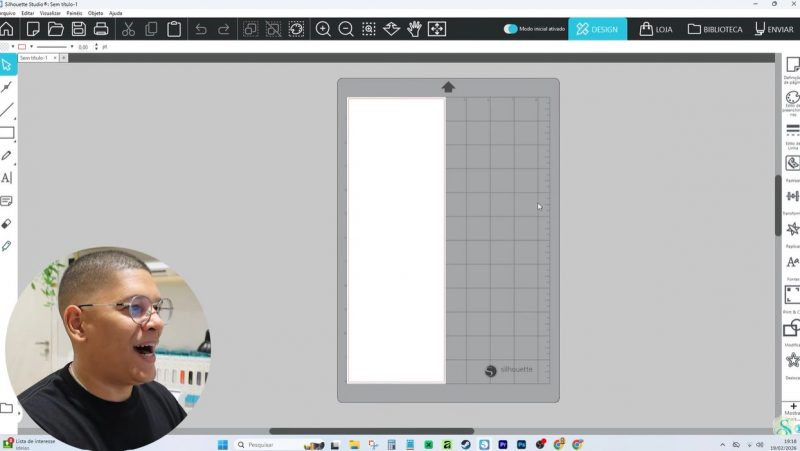The width and height of the screenshot is (800, 451).
Task: Click the Windows Start button
Action: pyautogui.click(x=222, y=444)
